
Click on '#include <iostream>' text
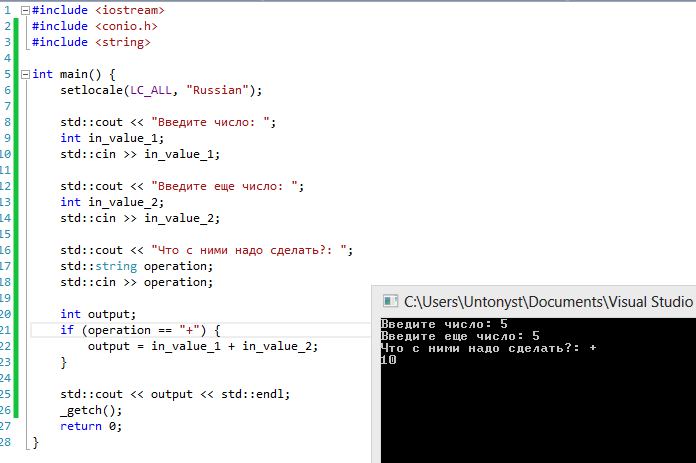tap(98, 10)
